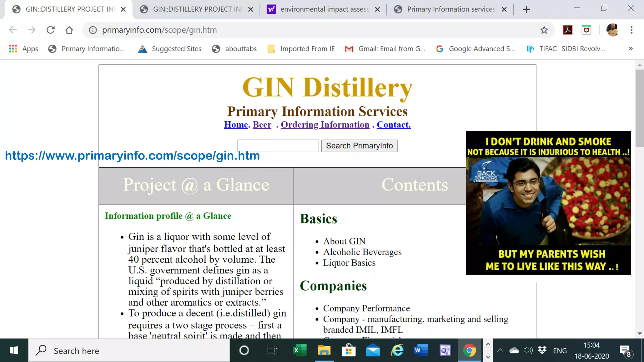Open the McAfee extension icon
Viewport: 644px width, 362px height.
point(586,30)
